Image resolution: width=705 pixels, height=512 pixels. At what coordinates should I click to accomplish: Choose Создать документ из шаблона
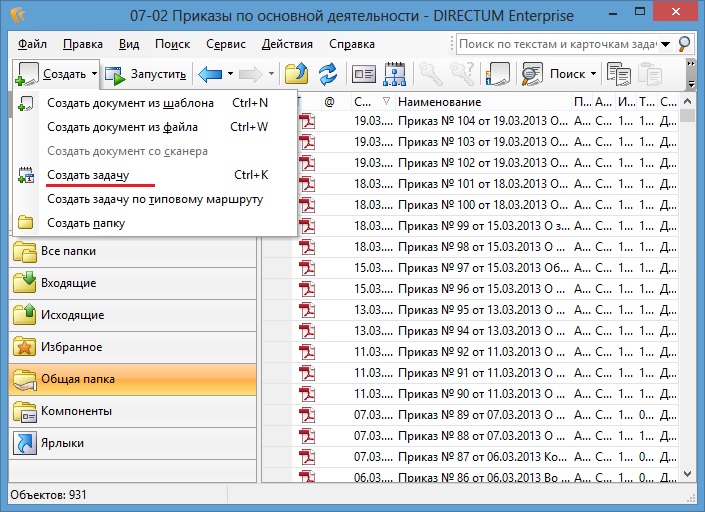pyautogui.click(x=130, y=103)
